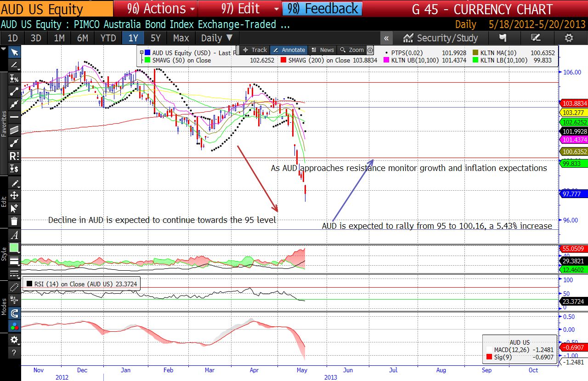Select the YTD time range

pyautogui.click(x=108, y=38)
